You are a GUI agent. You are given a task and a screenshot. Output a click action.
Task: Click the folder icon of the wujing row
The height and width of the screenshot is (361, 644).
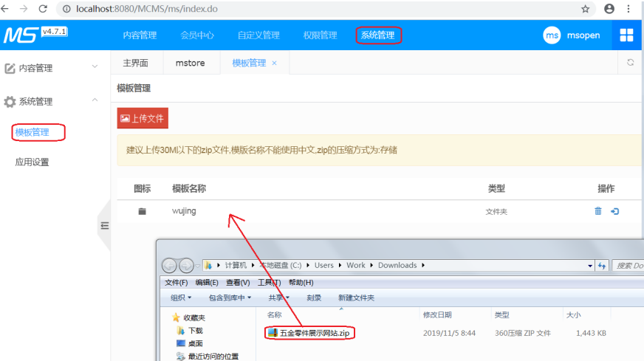142,211
